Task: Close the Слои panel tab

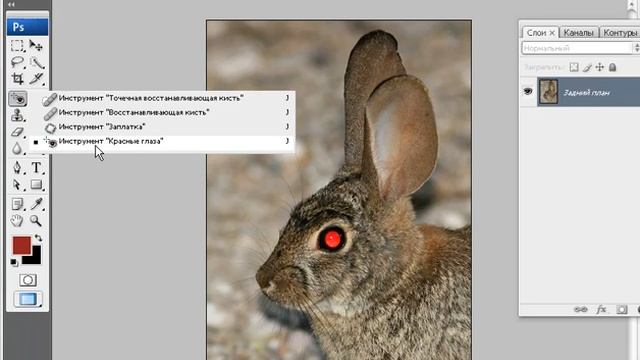Action: click(552, 33)
